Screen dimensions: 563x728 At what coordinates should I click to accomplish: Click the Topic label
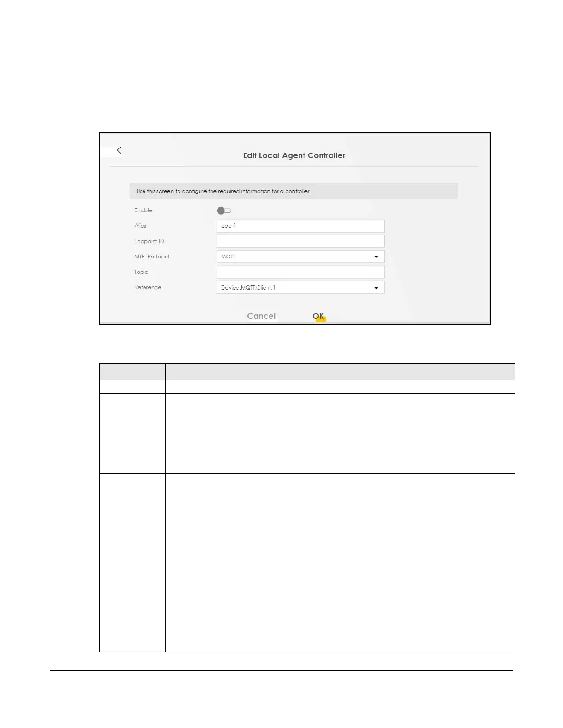[x=141, y=272]
